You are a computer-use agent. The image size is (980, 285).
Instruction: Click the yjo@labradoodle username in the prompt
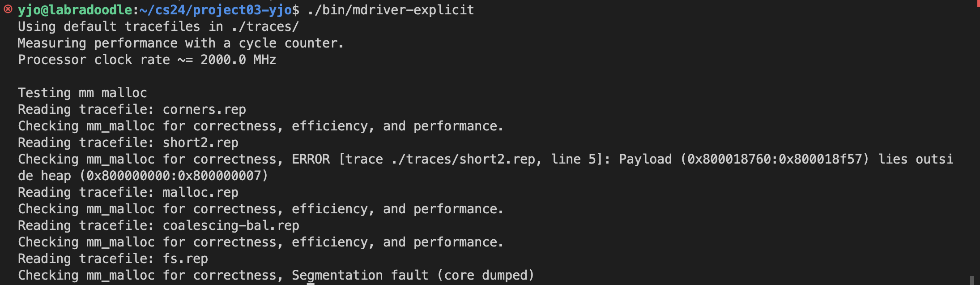point(75,10)
